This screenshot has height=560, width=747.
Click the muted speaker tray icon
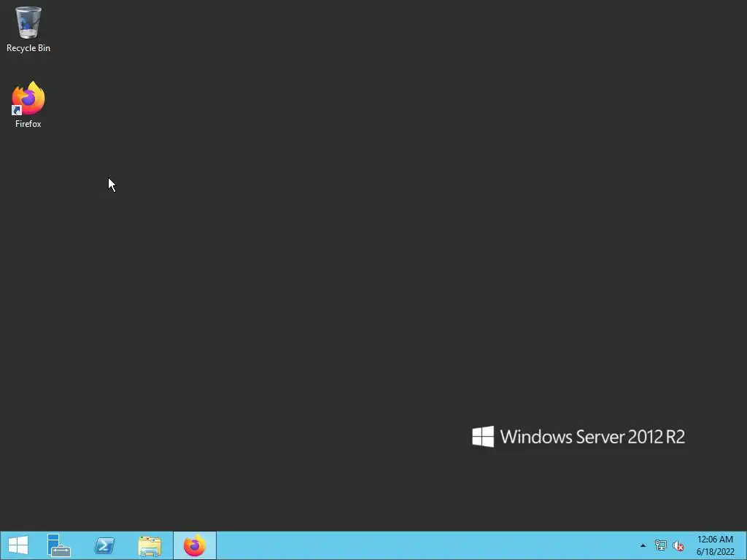tap(678, 545)
